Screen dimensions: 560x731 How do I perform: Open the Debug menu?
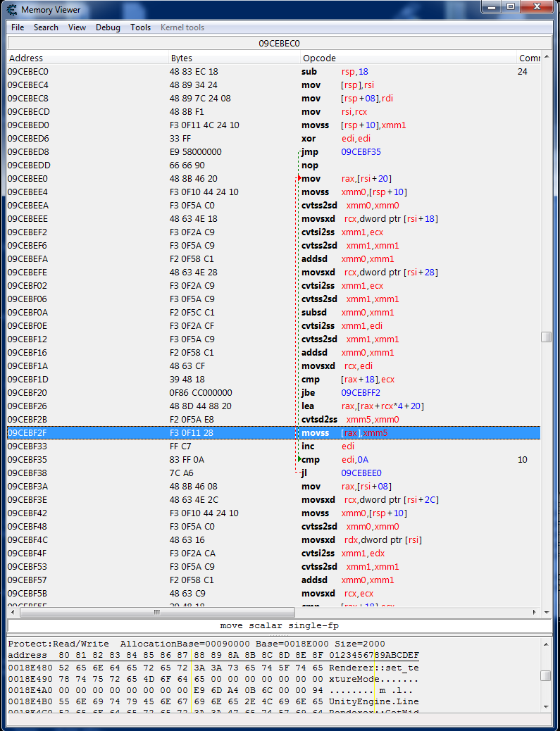click(x=108, y=27)
